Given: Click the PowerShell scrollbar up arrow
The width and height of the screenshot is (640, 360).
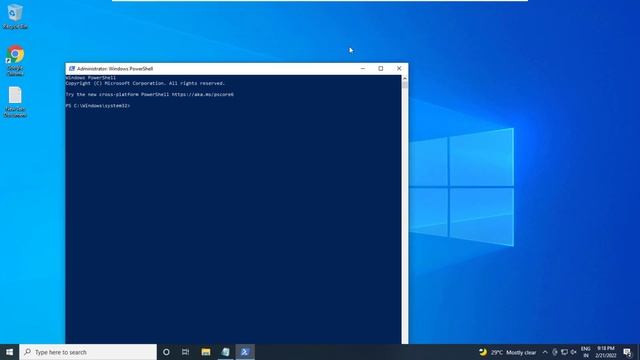Looking at the screenshot, I should [x=404, y=78].
